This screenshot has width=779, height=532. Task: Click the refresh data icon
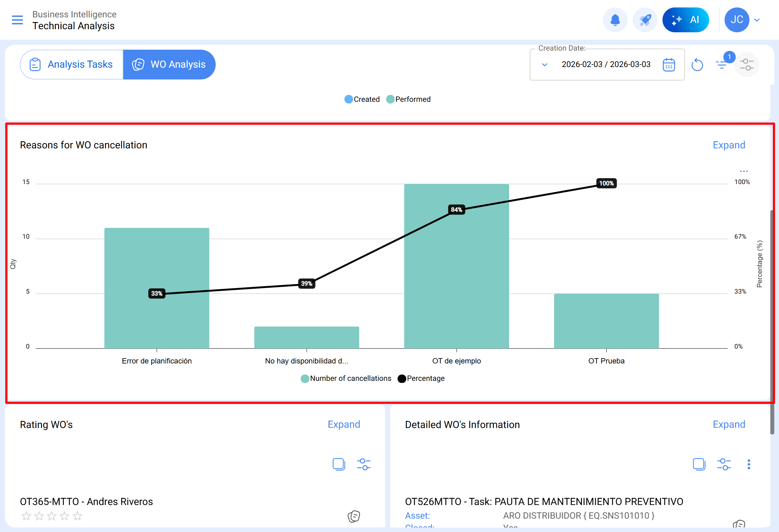(697, 65)
